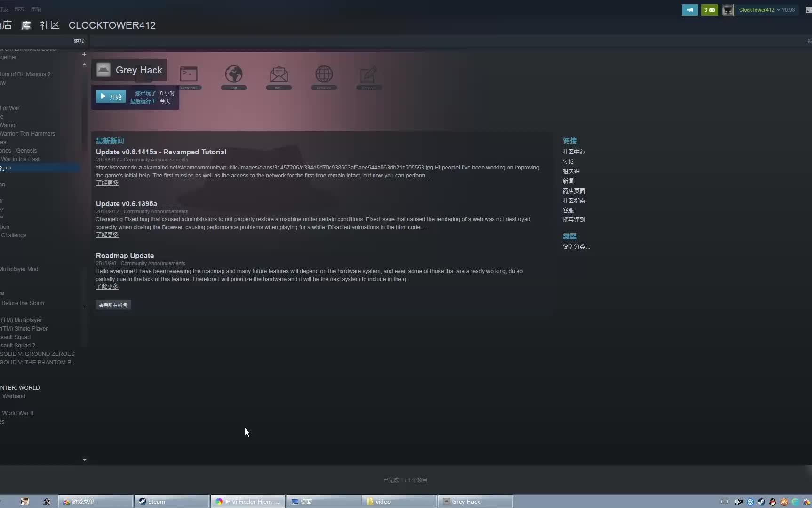
Task: Open the steamcdn image URL link
Action: click(264, 168)
